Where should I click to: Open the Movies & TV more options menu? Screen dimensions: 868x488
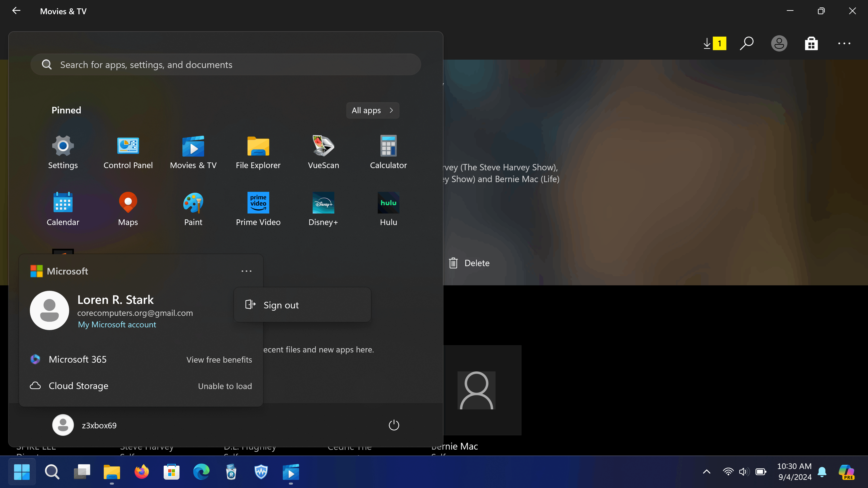point(844,43)
